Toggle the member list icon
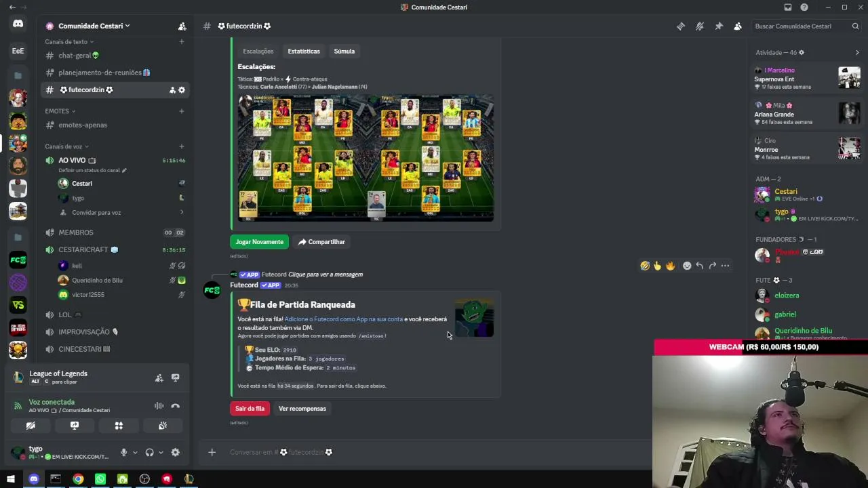 point(738,26)
